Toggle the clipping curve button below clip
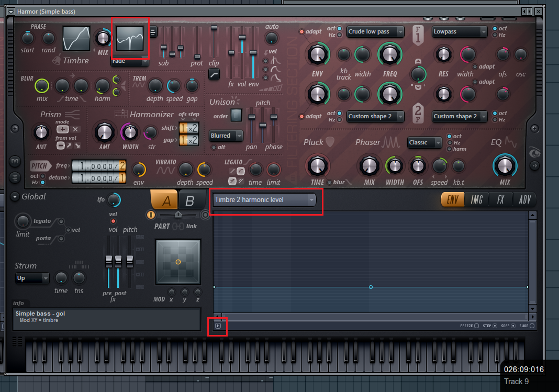This screenshot has height=392, width=559. click(x=214, y=74)
